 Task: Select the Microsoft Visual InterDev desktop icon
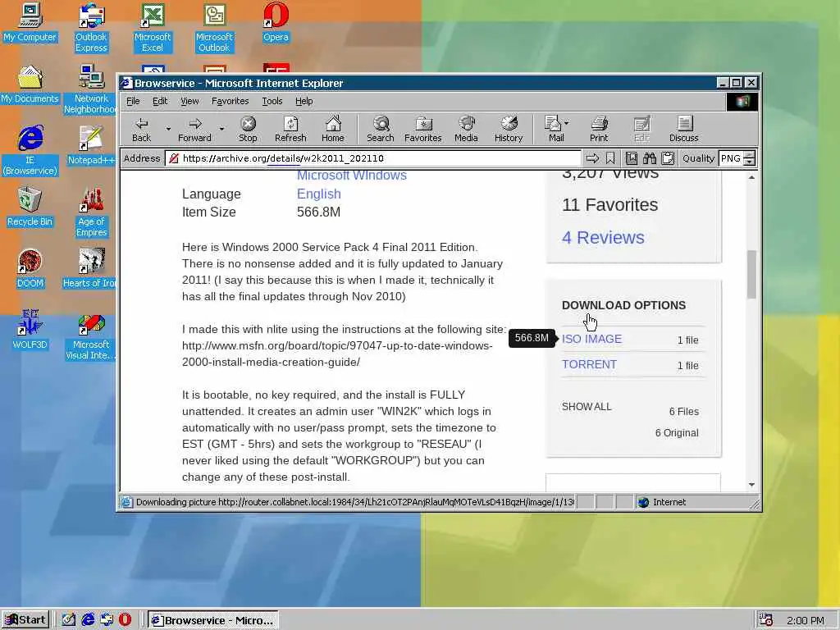click(91, 336)
